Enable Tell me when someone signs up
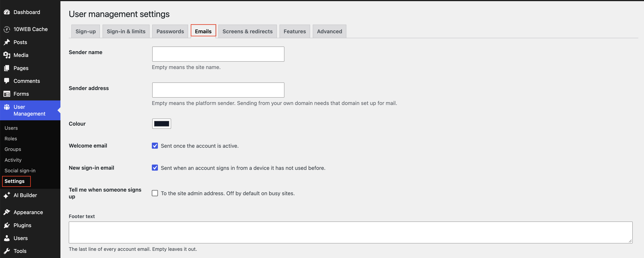This screenshot has height=258, width=644. tap(155, 193)
